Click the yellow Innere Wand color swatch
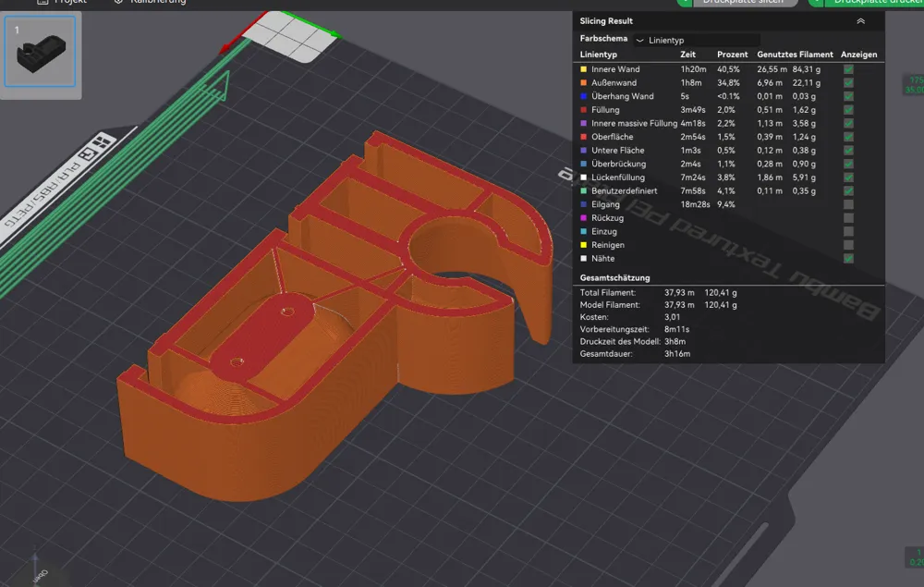 pos(583,69)
